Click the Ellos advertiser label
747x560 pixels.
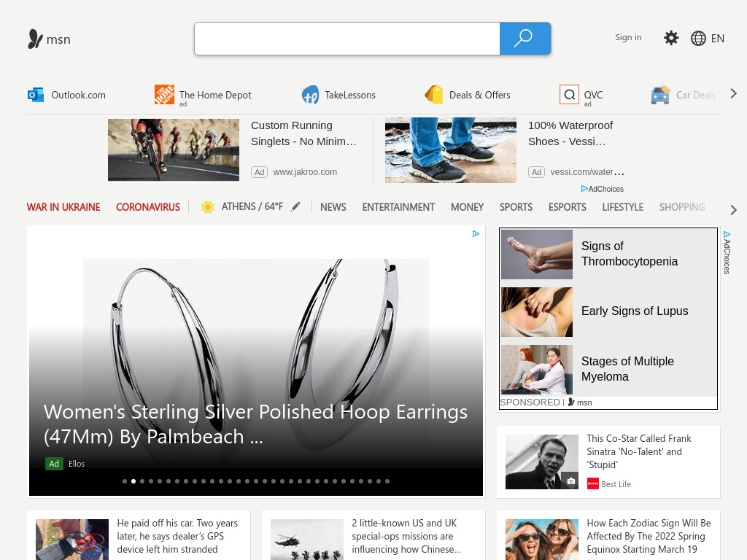[x=76, y=464]
